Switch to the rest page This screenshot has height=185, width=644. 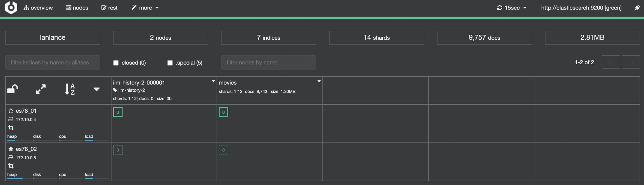tap(109, 8)
